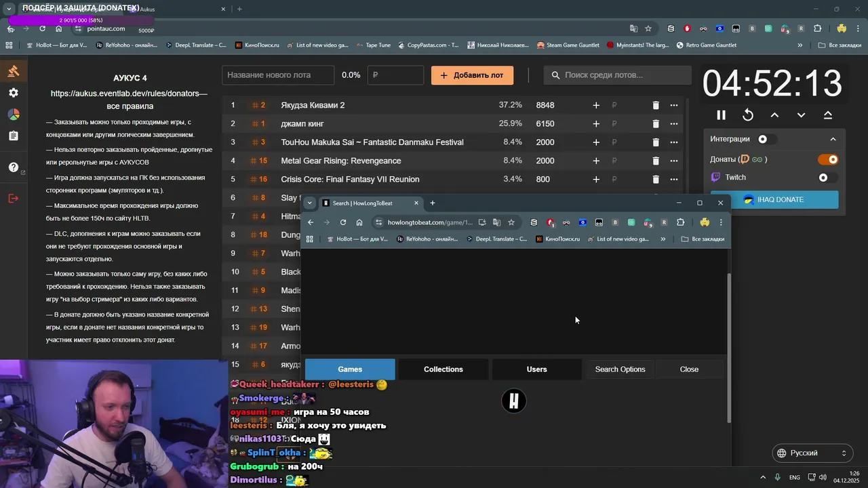Image resolution: width=868 pixels, height=488 pixels.
Task: Add time with the timer up arrow
Action: tap(774, 115)
